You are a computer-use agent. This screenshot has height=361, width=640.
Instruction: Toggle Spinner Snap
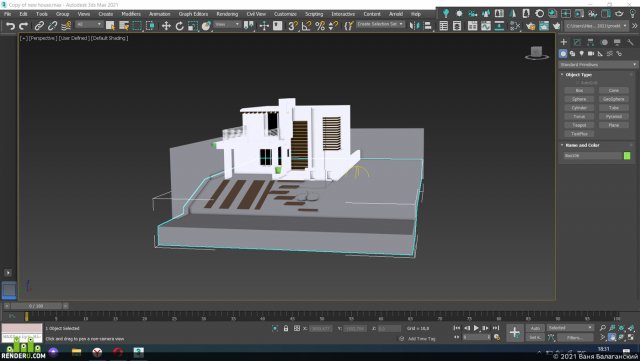click(333, 26)
